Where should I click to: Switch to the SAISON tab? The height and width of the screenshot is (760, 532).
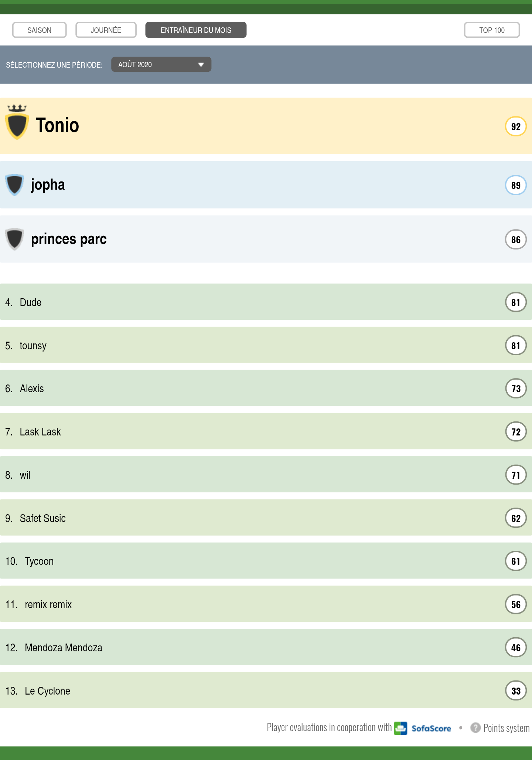[40, 30]
